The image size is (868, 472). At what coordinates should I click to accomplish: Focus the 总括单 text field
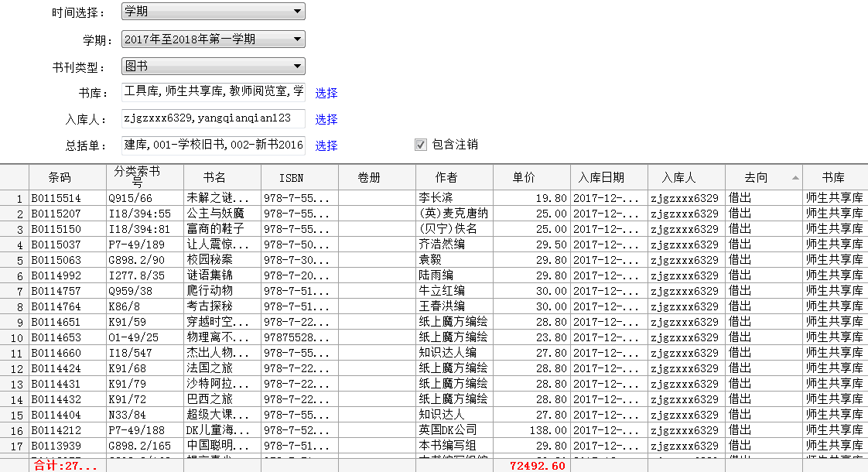[x=213, y=145]
